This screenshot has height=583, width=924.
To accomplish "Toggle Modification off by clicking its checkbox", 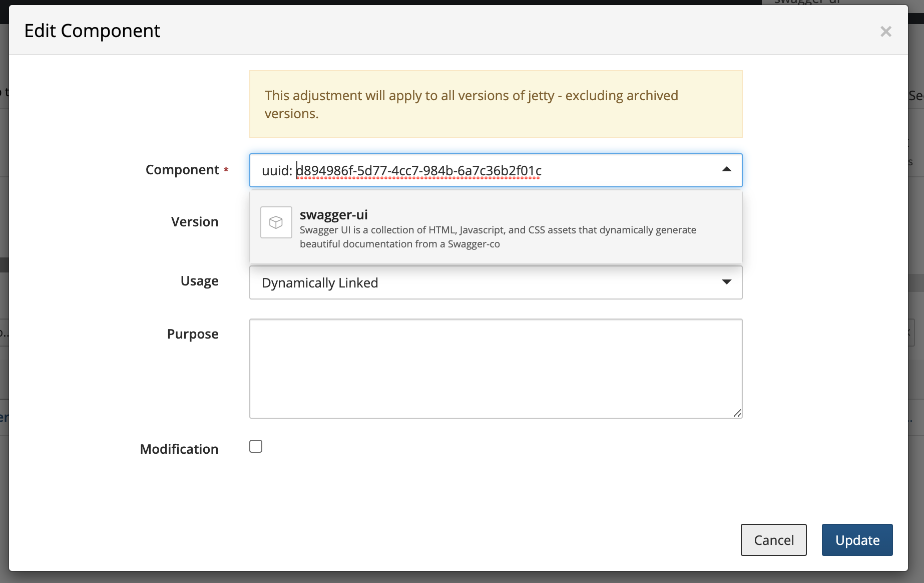I will [x=256, y=446].
